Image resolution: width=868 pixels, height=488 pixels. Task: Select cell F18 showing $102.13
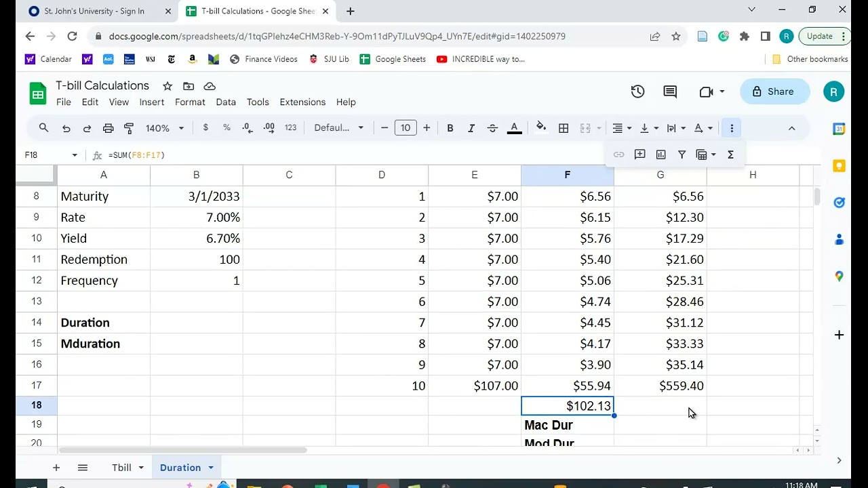click(567, 405)
